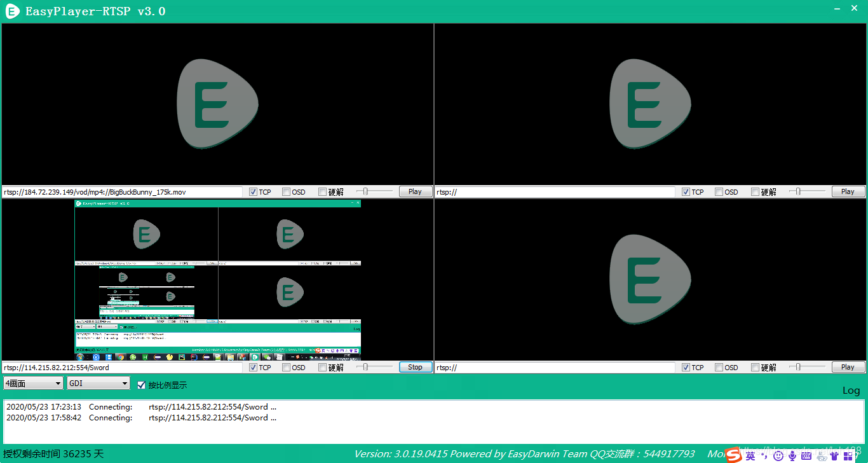Select the video pane playing the Sword stream
Screen dimensions: 868x463
point(217,280)
